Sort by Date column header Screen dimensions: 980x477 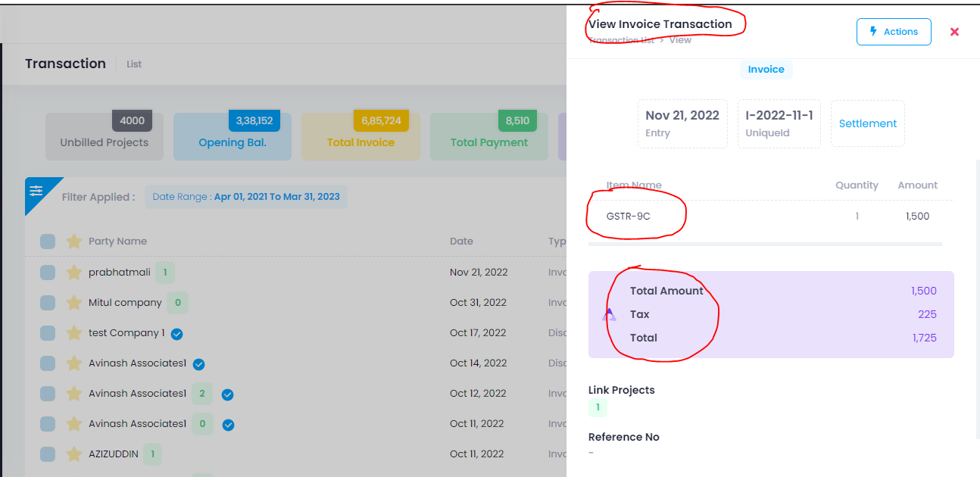point(461,242)
